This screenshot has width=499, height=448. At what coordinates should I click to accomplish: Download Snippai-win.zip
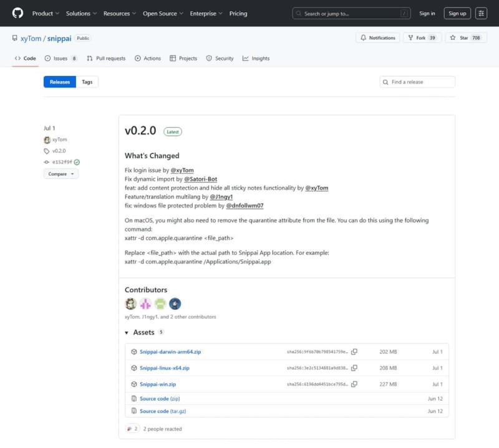click(x=158, y=384)
